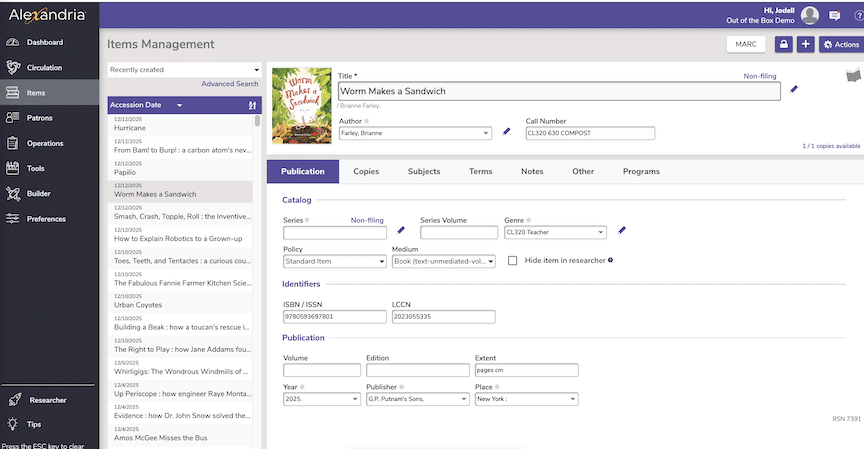Click the Advanced Search link

point(229,84)
